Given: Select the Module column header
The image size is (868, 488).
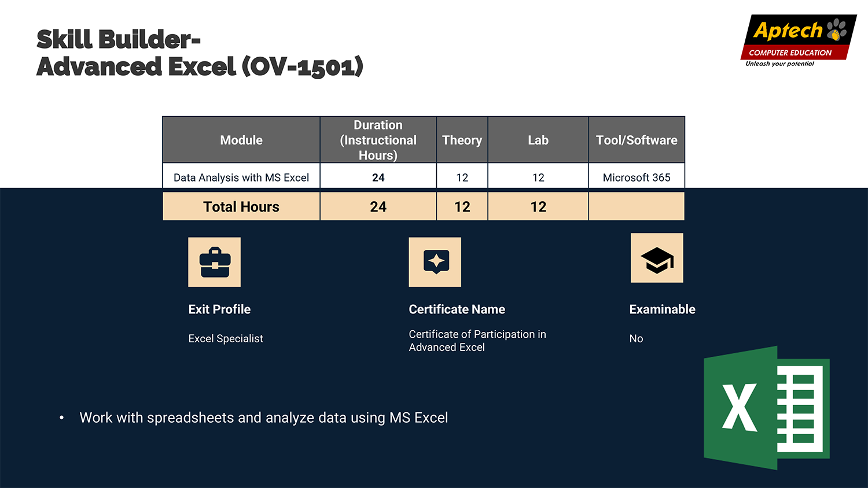Looking at the screenshot, I should (x=241, y=140).
